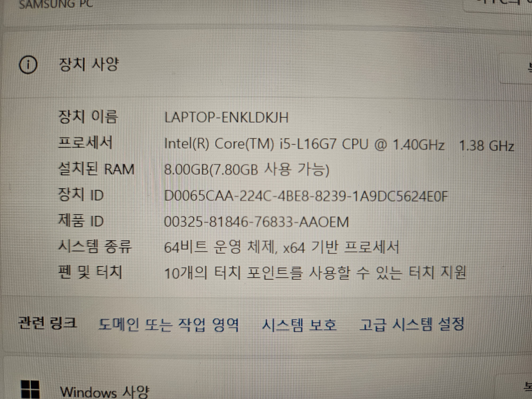Select the device name LAPTOP-ENKLDKJH
Image resolution: width=532 pixels, height=399 pixels.
226,118
